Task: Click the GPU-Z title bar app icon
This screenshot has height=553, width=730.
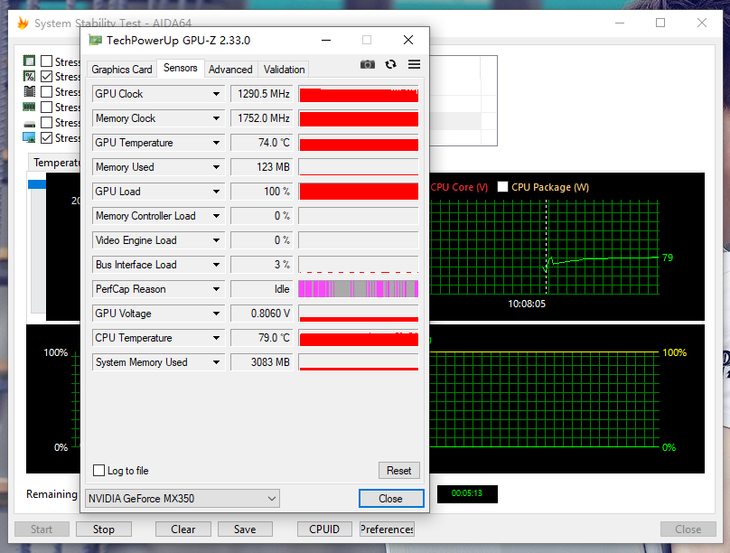Action: [95, 40]
